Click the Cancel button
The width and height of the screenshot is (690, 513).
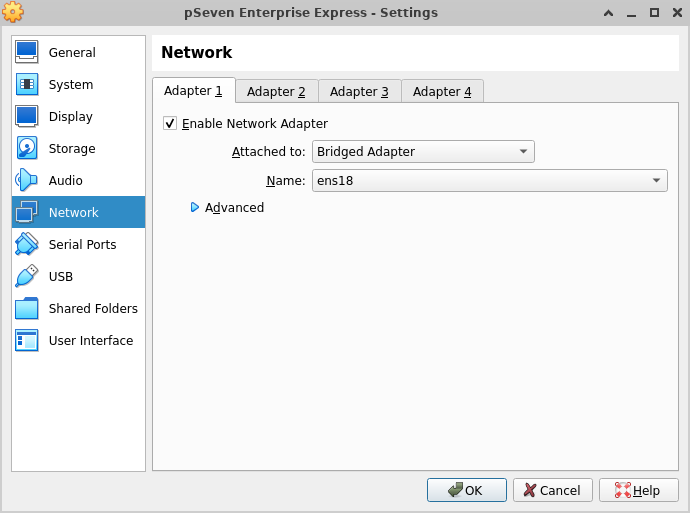[552, 490]
